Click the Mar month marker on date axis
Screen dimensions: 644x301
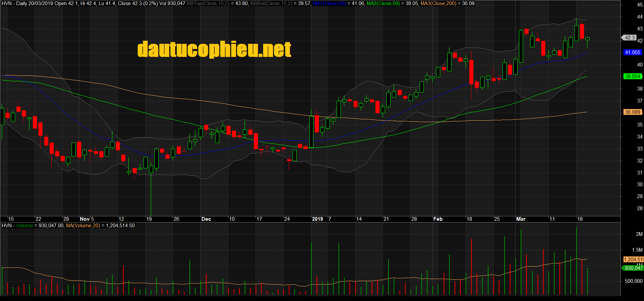[521, 219]
